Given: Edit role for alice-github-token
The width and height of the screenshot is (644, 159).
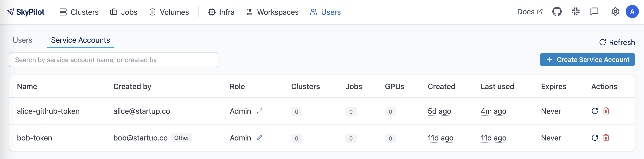Looking at the screenshot, I should point(260,111).
